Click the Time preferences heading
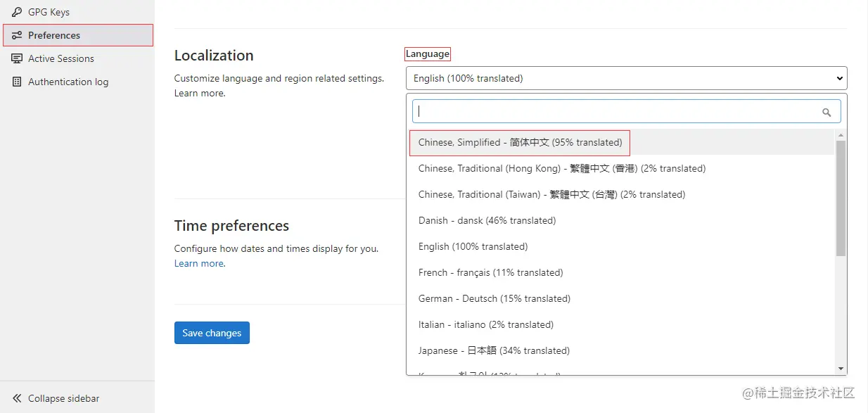Screen dimensions: 868x413 tap(231, 226)
